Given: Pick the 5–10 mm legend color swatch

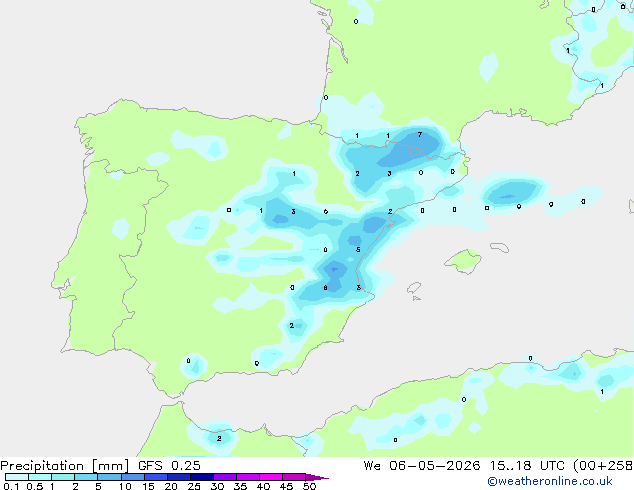Looking at the screenshot, I should point(109,477).
